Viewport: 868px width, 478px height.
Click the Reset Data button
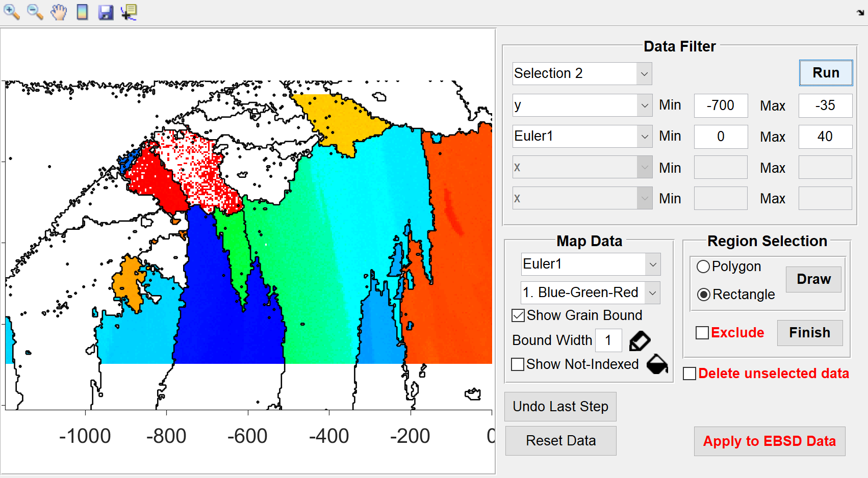560,441
